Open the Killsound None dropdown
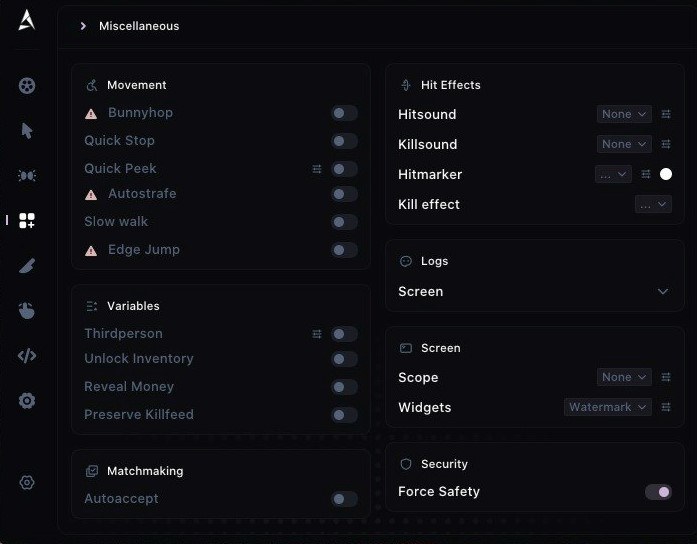This screenshot has height=544, width=697. coord(624,144)
